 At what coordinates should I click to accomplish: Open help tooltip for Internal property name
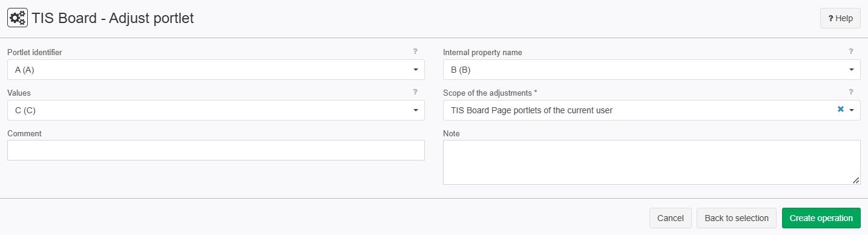point(851,51)
